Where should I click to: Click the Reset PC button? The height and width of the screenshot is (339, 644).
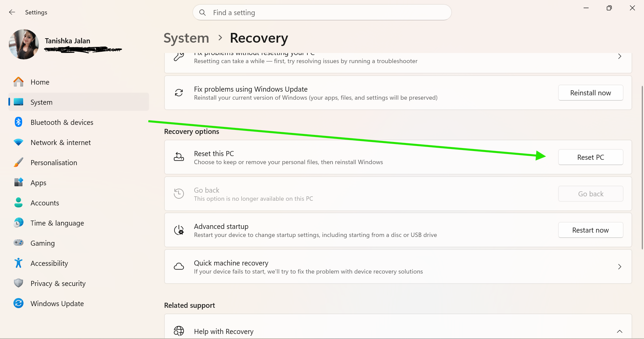[x=591, y=157]
